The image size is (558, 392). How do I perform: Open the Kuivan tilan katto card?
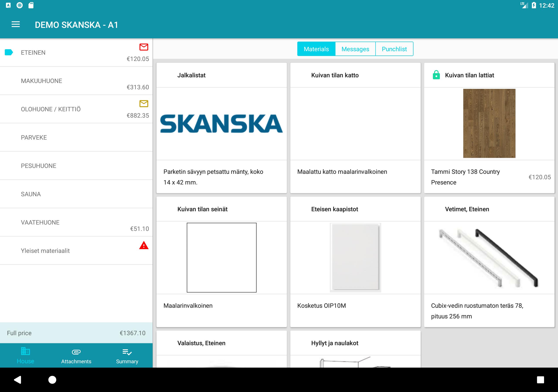coord(355,128)
